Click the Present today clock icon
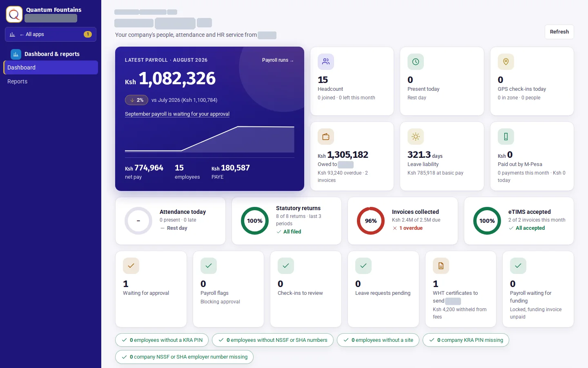 416,62
